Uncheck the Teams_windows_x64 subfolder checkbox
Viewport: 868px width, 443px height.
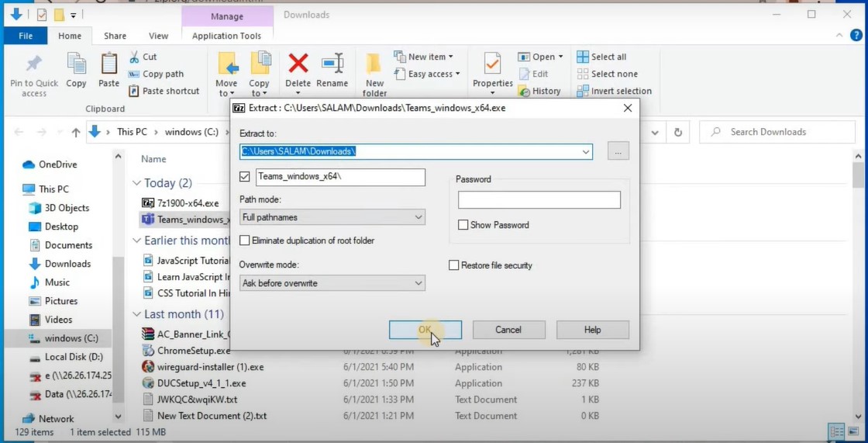pyautogui.click(x=245, y=178)
